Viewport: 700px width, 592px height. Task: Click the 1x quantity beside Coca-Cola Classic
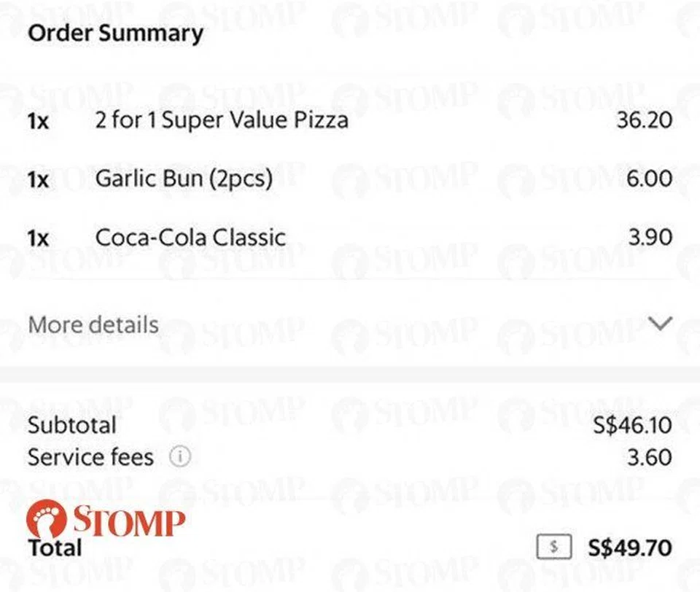point(39,238)
